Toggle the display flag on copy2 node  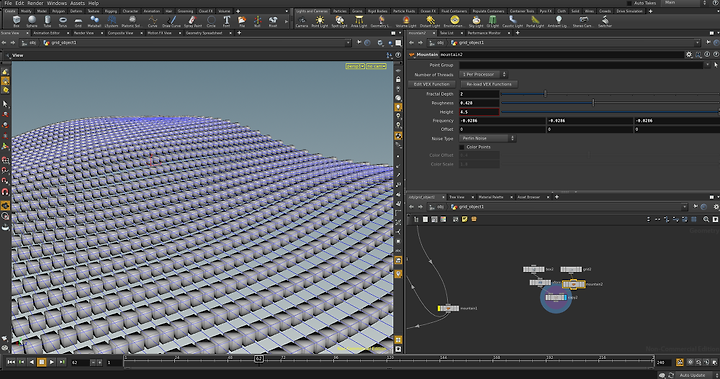pos(565,297)
